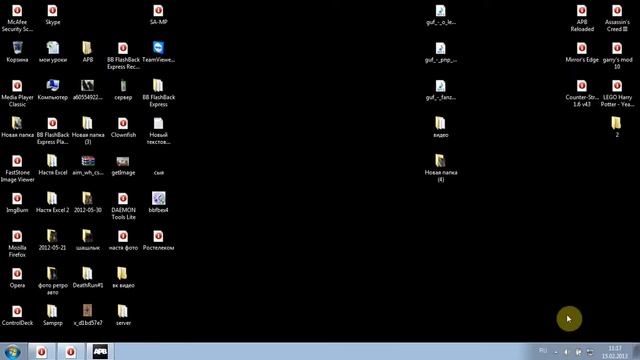Switch to the APB taskbar button
The width and height of the screenshot is (640, 360).
pos(100,351)
